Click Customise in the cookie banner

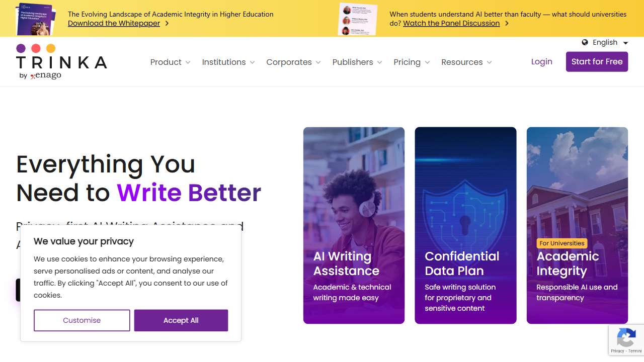point(82,320)
